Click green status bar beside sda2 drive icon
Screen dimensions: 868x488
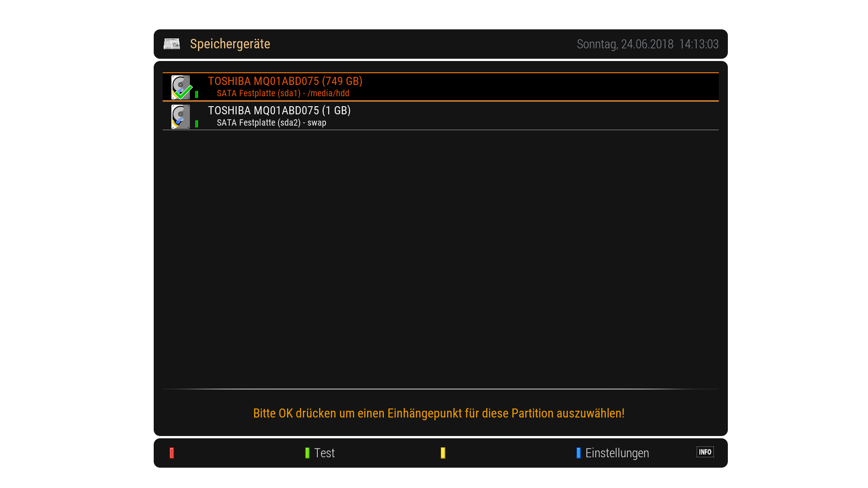click(197, 124)
